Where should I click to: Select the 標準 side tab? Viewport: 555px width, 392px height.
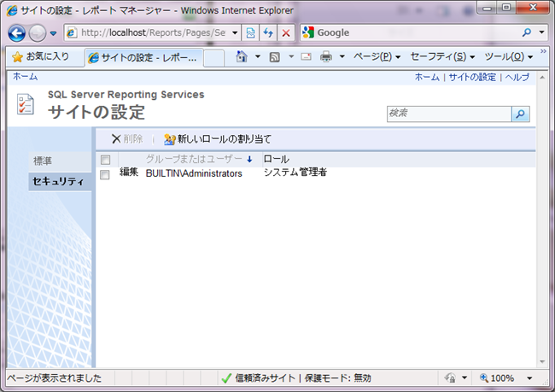(x=60, y=161)
